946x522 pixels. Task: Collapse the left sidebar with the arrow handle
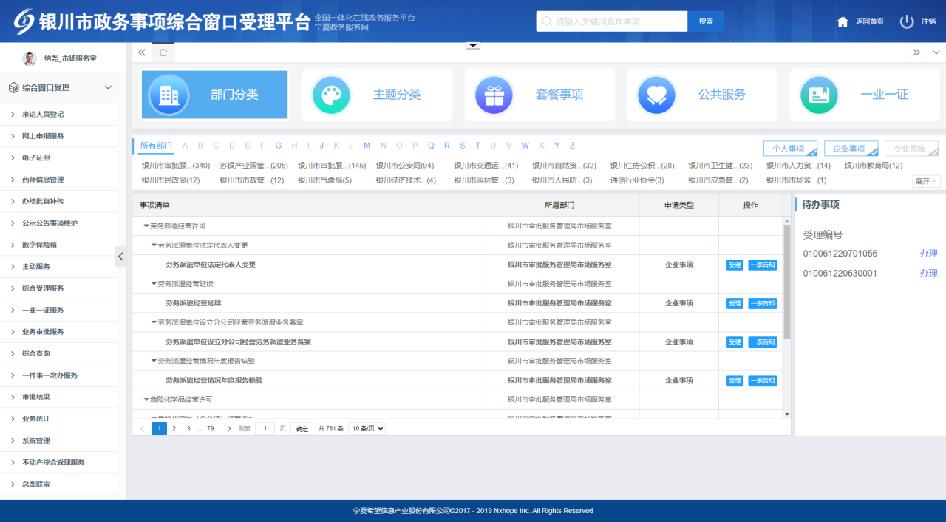[121, 257]
